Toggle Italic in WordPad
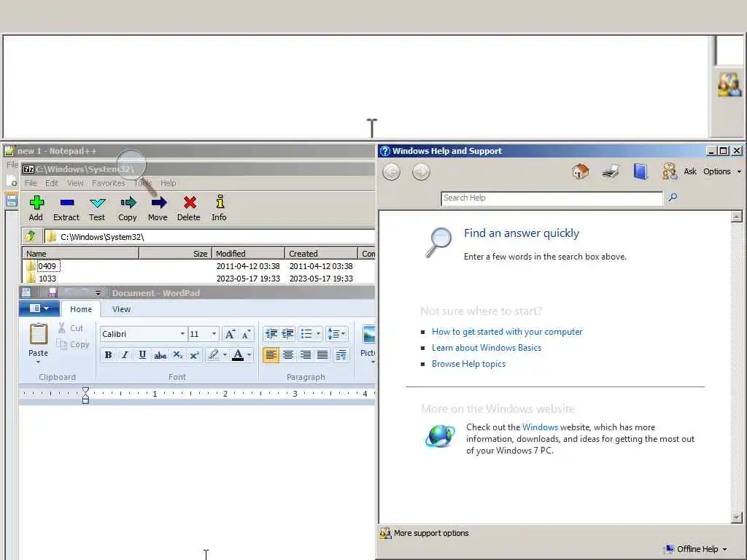 pos(125,355)
